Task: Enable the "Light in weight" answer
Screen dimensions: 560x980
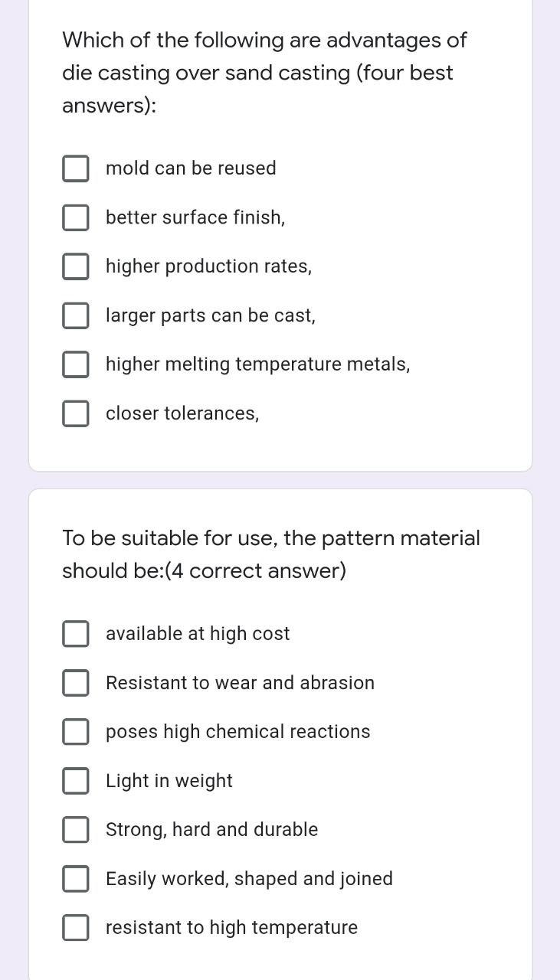Action: [x=75, y=780]
